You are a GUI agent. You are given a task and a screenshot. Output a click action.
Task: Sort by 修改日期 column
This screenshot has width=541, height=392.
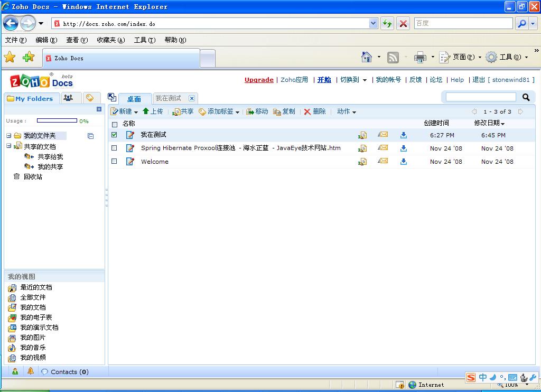[489, 123]
